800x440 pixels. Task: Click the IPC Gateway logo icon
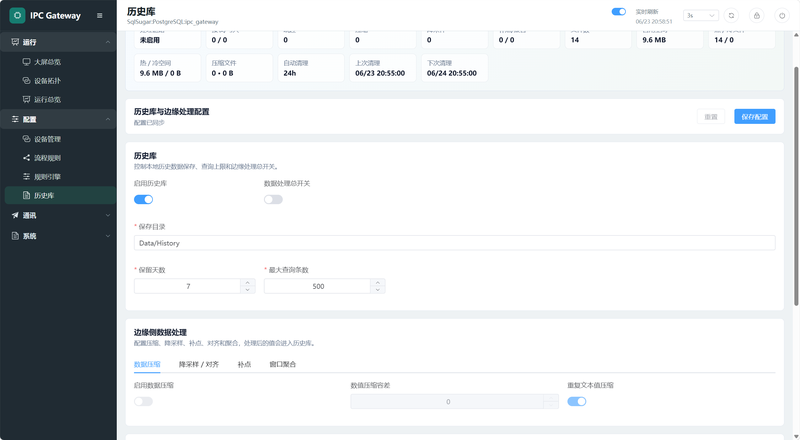point(17,15)
